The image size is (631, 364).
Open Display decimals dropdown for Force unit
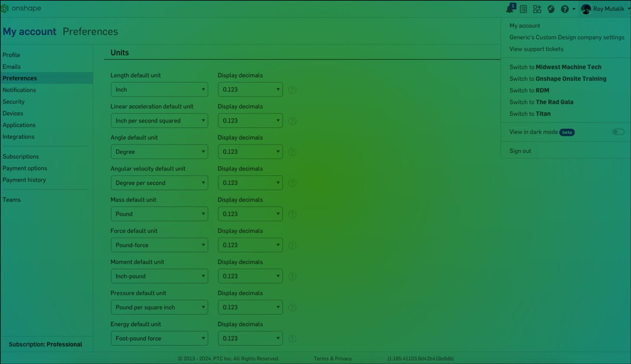pyautogui.click(x=250, y=245)
